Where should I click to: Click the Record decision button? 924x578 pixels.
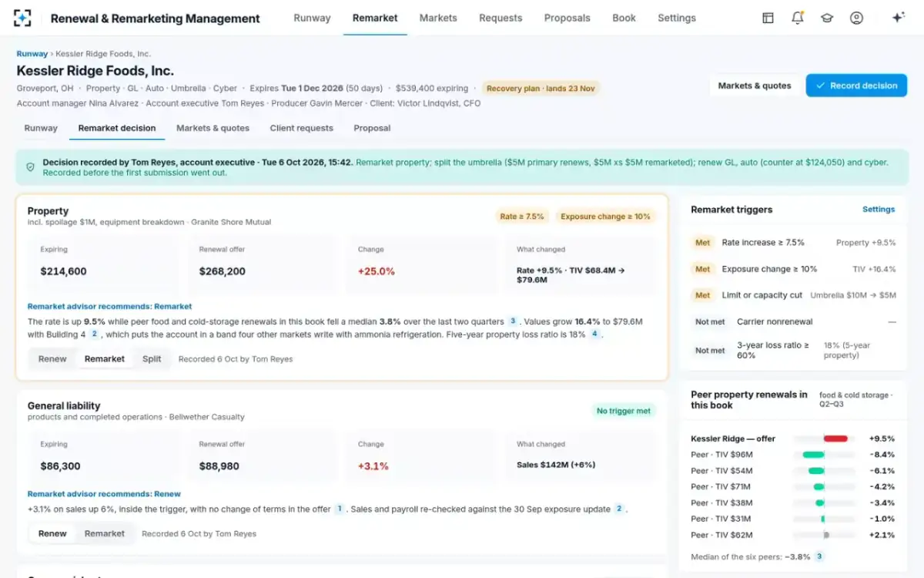pyautogui.click(x=856, y=86)
